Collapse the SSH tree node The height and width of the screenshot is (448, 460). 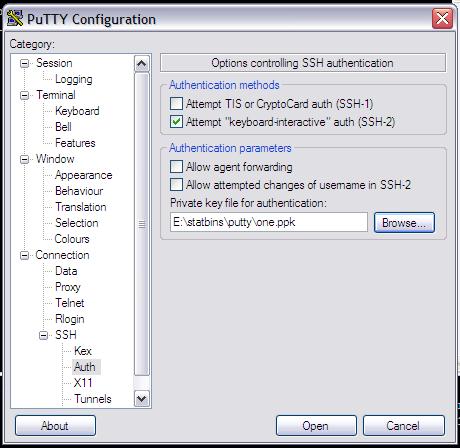(x=43, y=335)
